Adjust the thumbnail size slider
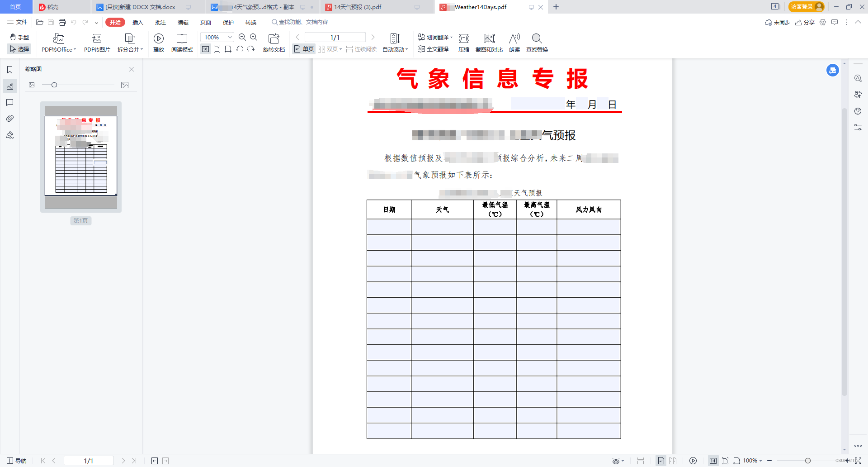868x467 pixels. point(54,85)
